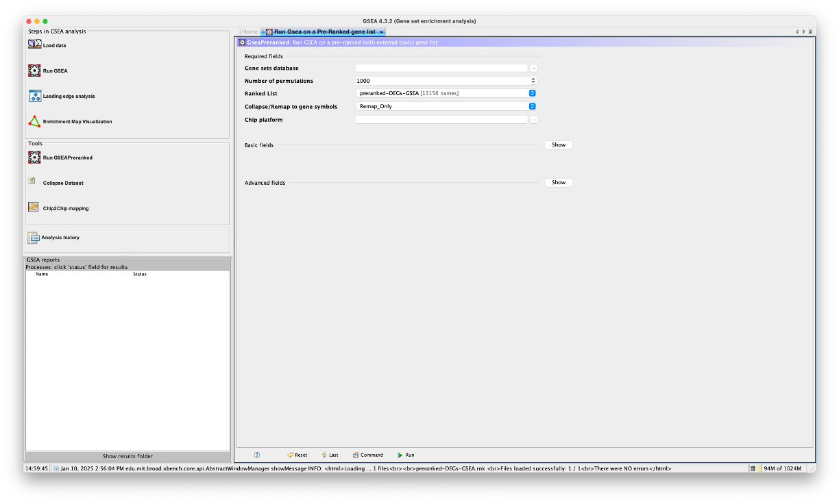
Task: Close the Run Gsea Pre-Ranked tab
Action: click(382, 32)
